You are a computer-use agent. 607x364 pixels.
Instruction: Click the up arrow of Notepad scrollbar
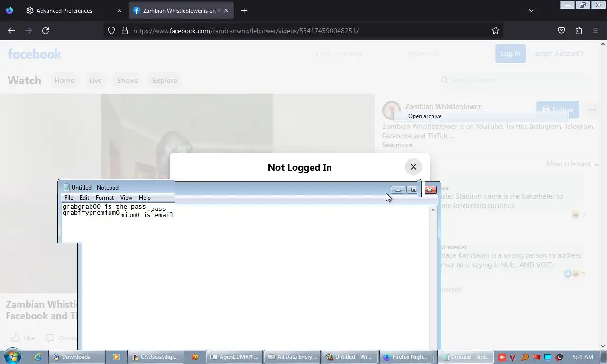pyautogui.click(x=433, y=209)
